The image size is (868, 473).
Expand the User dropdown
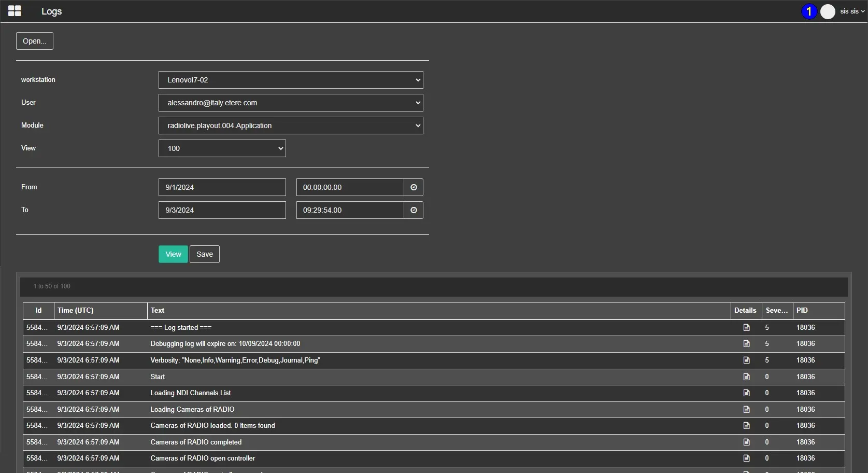291,103
